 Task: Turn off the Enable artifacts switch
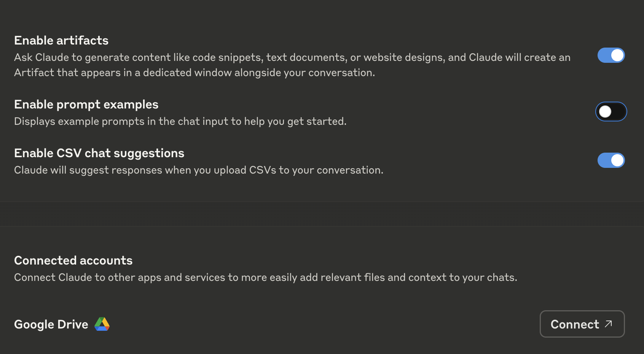[611, 56]
